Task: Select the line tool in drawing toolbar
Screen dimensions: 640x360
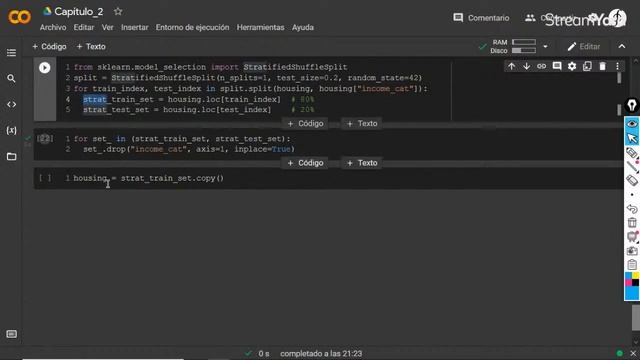Action: [632, 167]
